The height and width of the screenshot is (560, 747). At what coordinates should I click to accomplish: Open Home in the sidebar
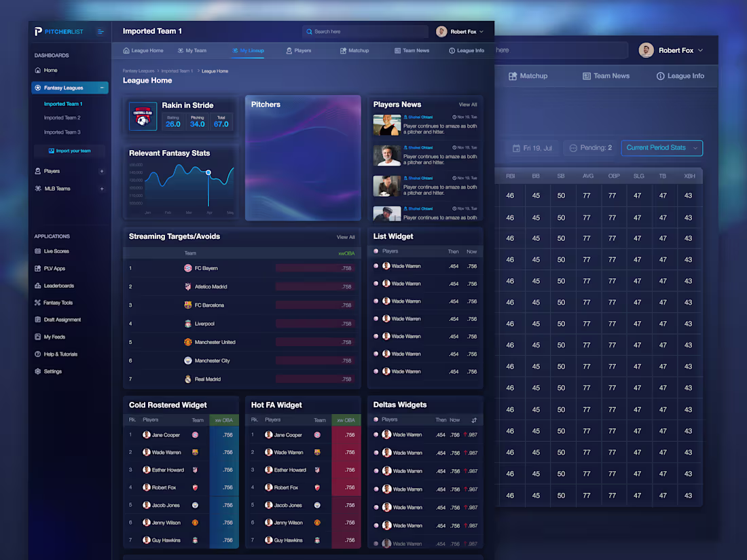coord(46,70)
